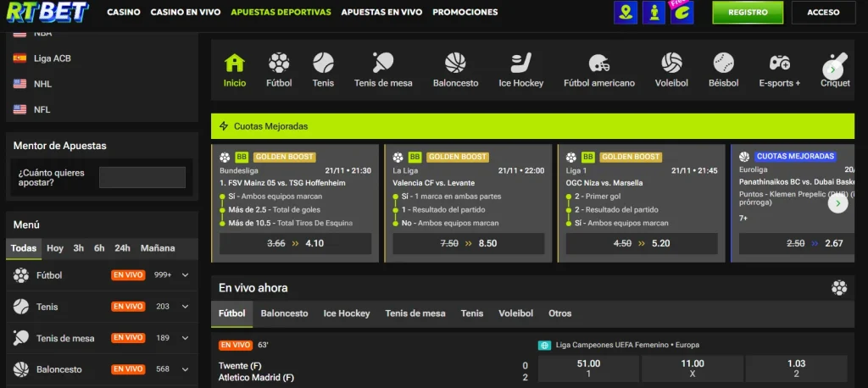Pick 51.00 odds for Twente win
Image resolution: width=868 pixels, height=388 pixels.
click(x=588, y=369)
